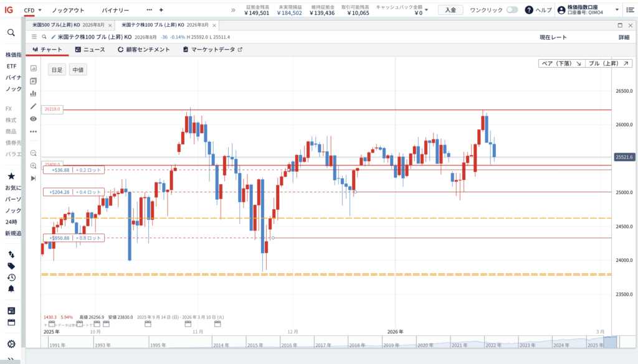
Task: Click the chart zoom-in magnifier icon
Action: 34,166
